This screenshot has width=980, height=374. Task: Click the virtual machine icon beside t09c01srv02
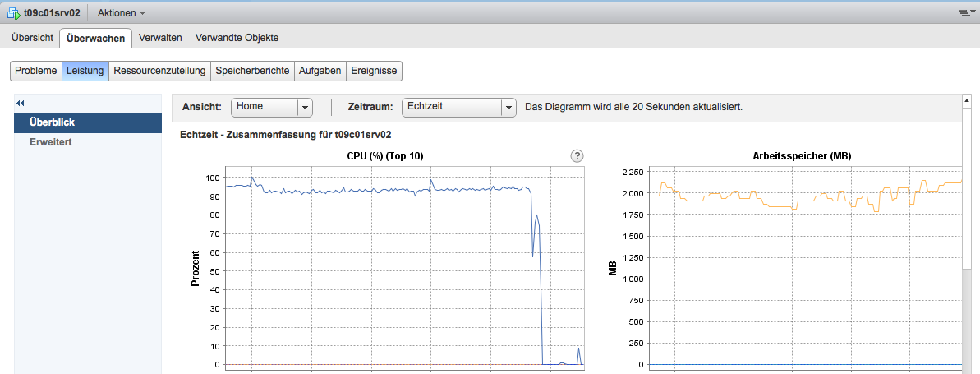tap(13, 13)
